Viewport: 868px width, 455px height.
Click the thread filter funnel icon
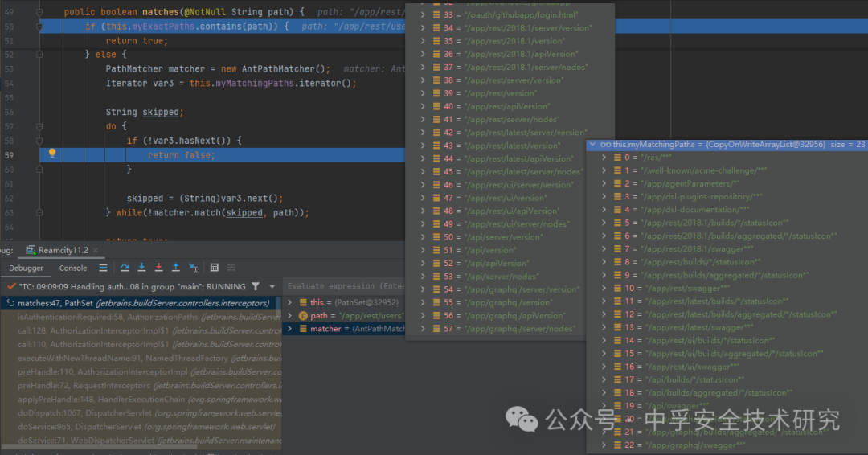pos(256,287)
